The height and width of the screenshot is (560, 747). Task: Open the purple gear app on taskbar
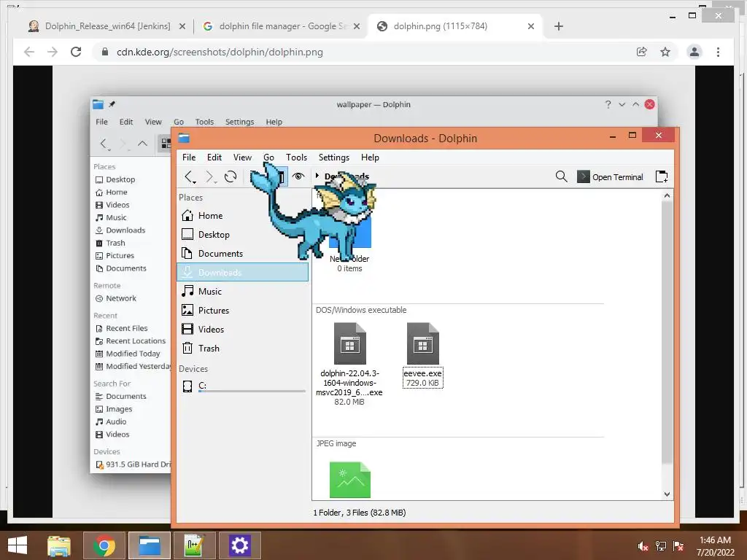tap(239, 545)
